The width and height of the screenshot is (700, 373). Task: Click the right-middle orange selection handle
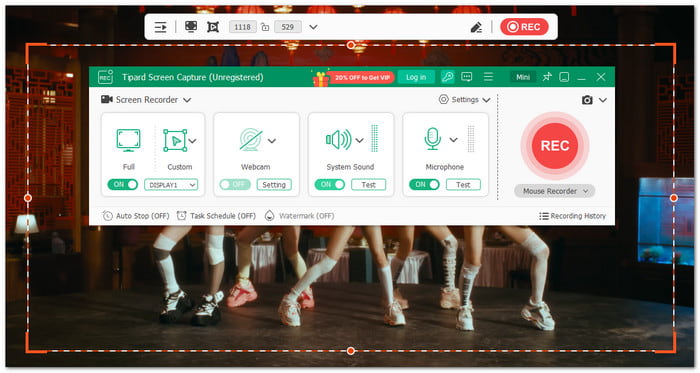click(674, 198)
